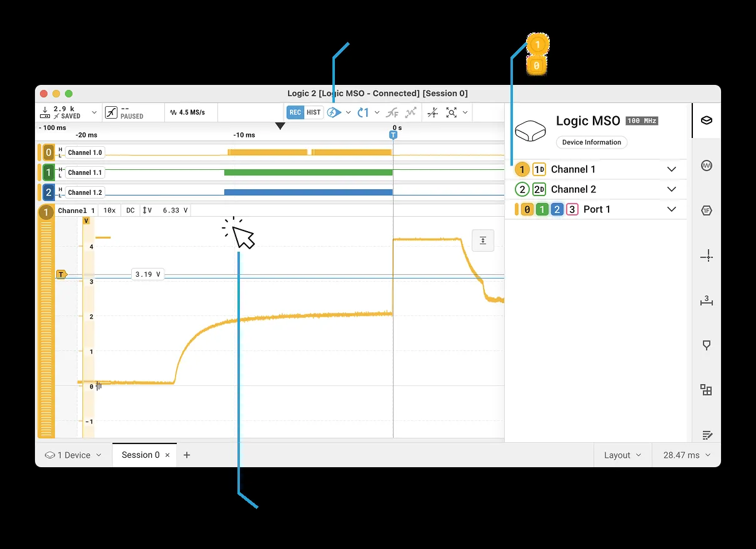Image resolution: width=756 pixels, height=549 pixels.
Task: Click the Device Information button
Action: [592, 142]
